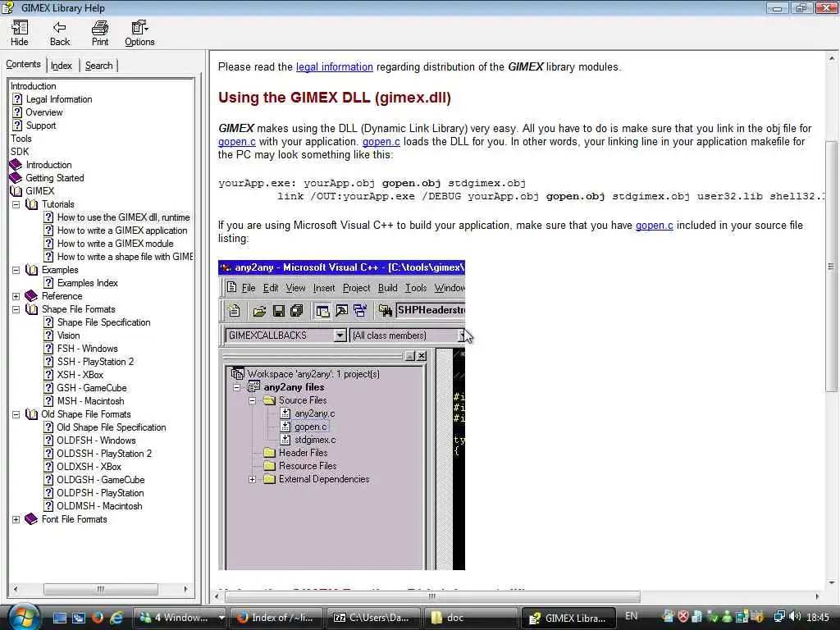Screen dimensions: 840x630
Task: Collapse the Examples tree node
Action: [16, 270]
